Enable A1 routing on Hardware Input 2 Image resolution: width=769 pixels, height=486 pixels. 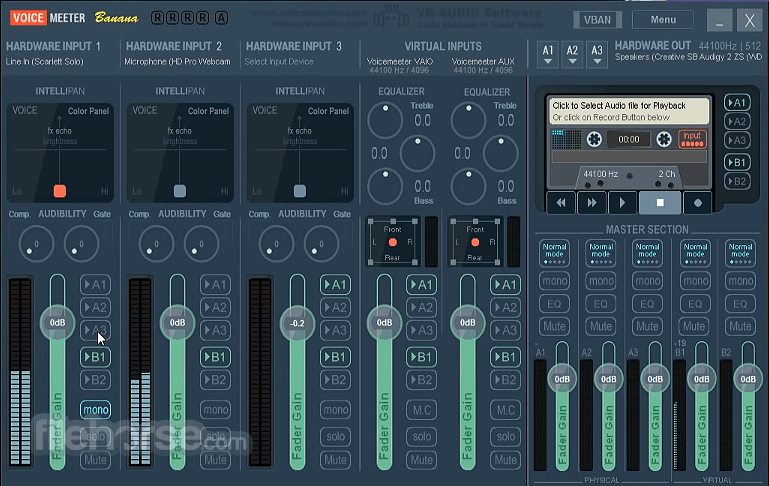215,285
